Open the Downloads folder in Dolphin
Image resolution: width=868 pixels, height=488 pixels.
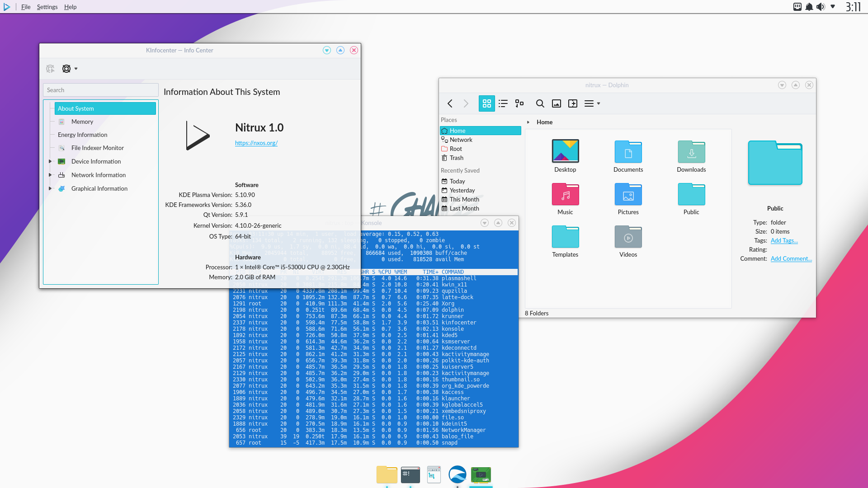click(691, 156)
